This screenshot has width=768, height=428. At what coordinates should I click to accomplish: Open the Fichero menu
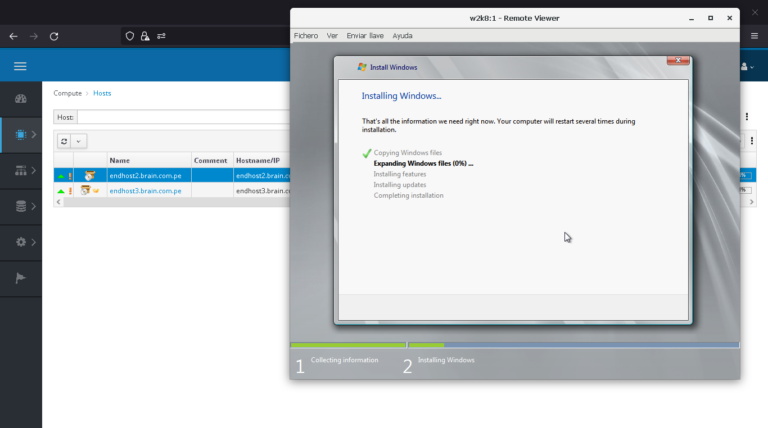point(305,35)
